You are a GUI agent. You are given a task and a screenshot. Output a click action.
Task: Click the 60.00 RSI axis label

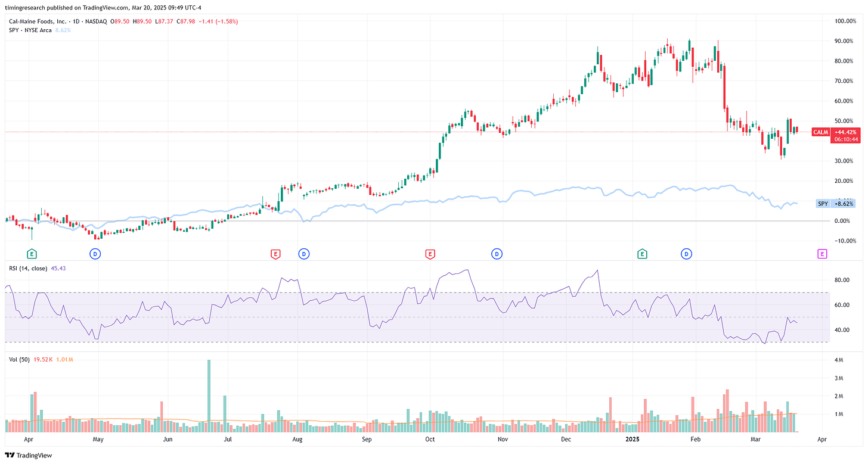(842, 305)
